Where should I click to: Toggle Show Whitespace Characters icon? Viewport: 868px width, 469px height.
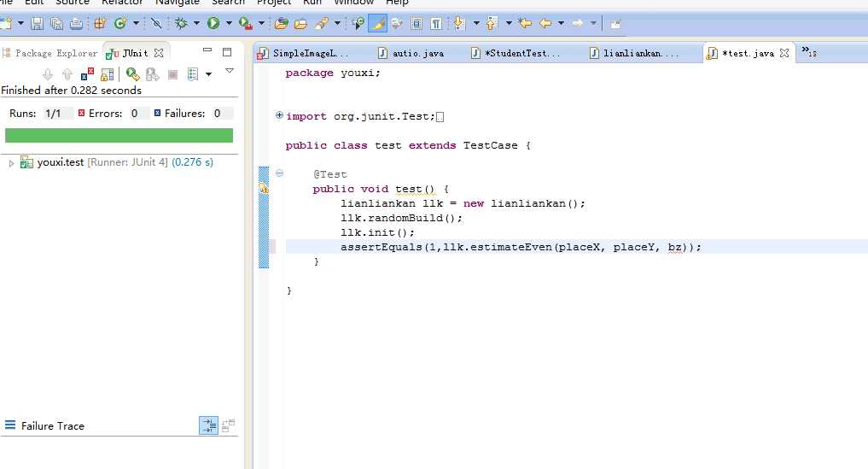[x=436, y=23]
